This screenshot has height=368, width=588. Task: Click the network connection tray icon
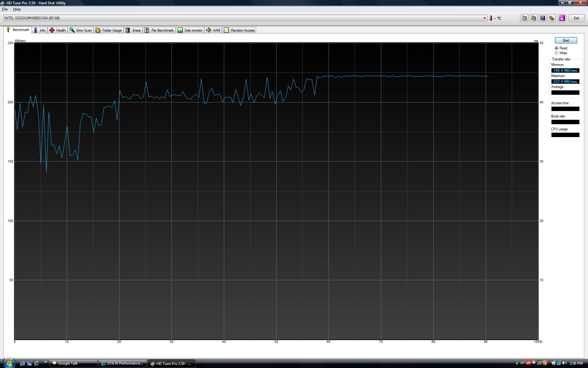pyautogui.click(x=559, y=363)
